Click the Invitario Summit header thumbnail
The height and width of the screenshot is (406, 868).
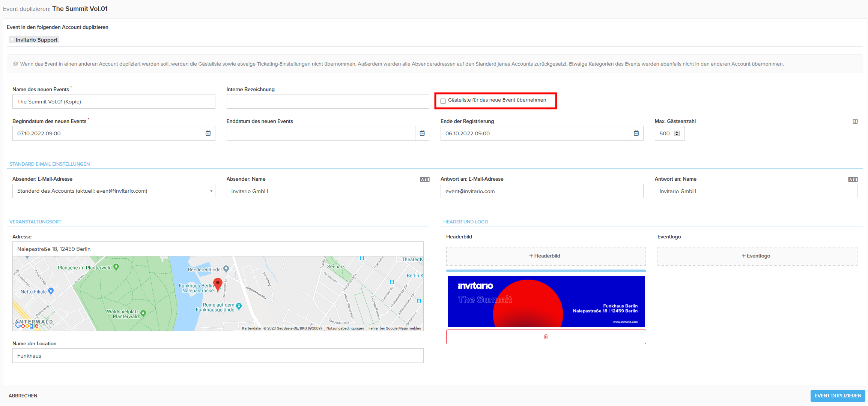(x=546, y=301)
